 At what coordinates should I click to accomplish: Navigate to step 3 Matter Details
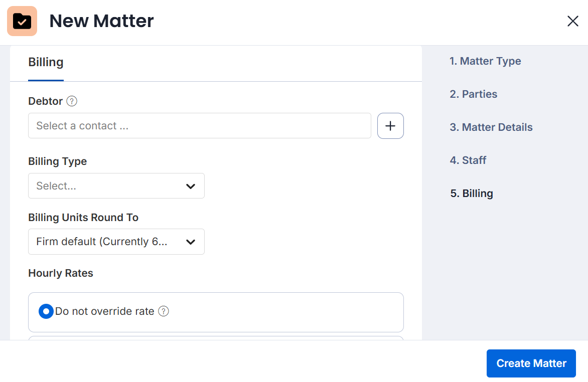click(491, 127)
